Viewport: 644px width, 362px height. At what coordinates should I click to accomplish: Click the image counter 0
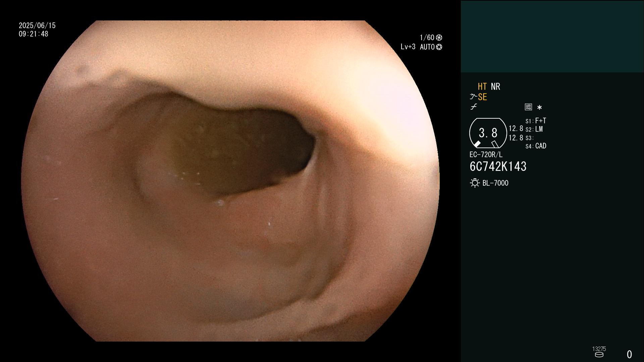[629, 354]
